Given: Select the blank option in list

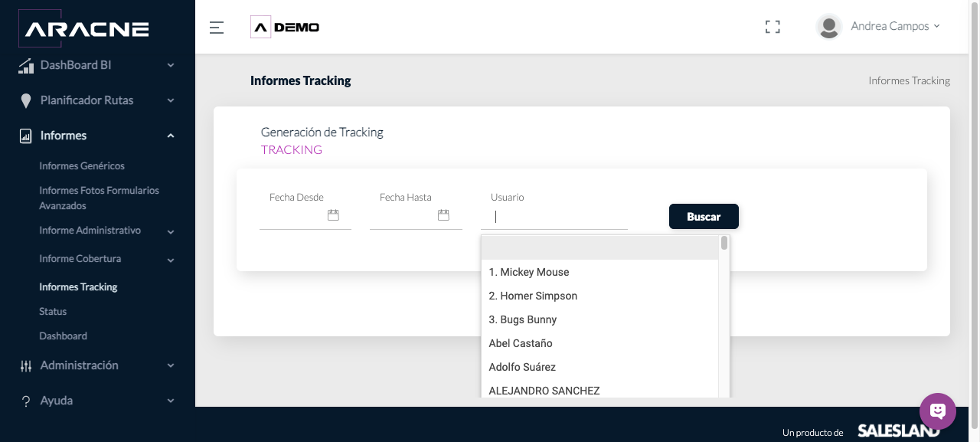Looking at the screenshot, I should (x=599, y=247).
